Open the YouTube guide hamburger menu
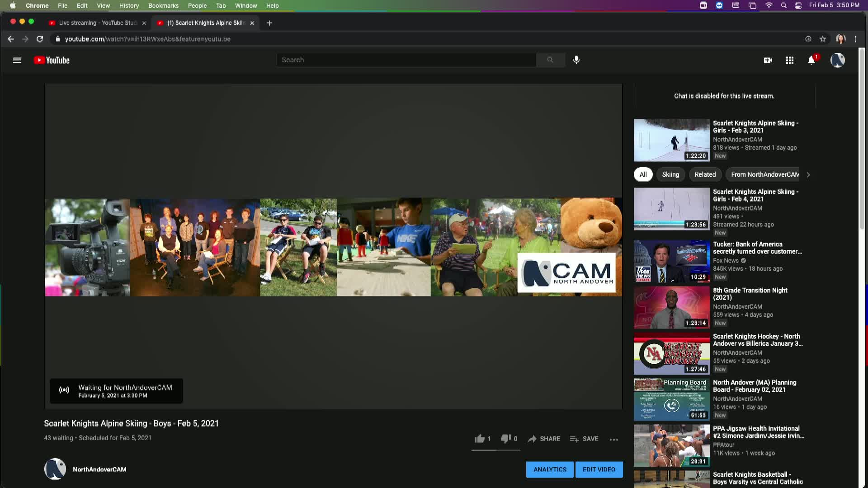 click(x=17, y=60)
